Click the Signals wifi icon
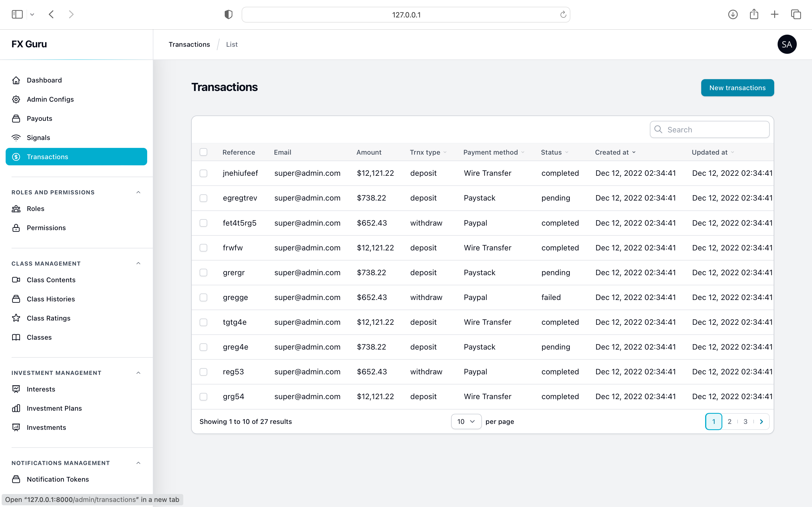This screenshot has width=812, height=507. pos(16,137)
